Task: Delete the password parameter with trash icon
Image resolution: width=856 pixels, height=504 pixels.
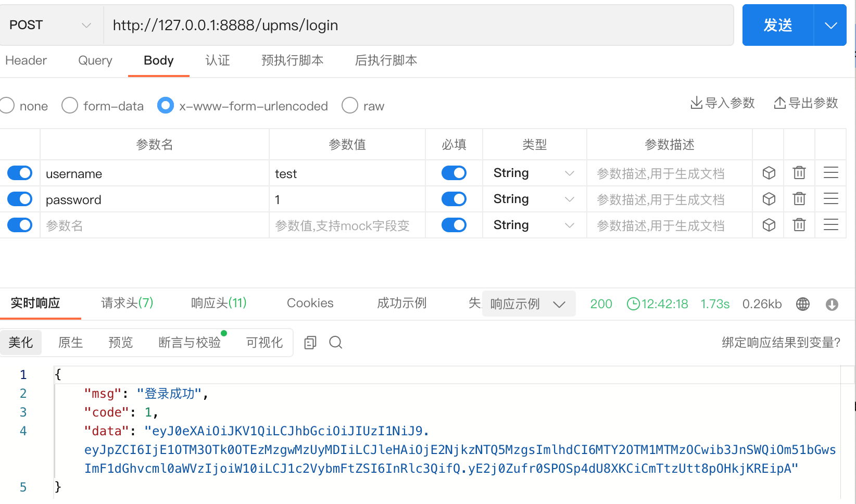Action: click(799, 198)
